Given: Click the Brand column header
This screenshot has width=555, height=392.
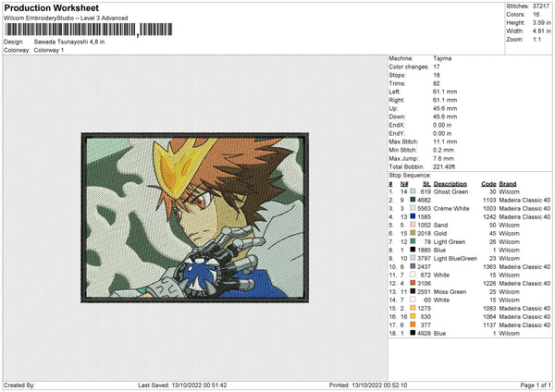Looking at the screenshot, I should tap(508, 184).
